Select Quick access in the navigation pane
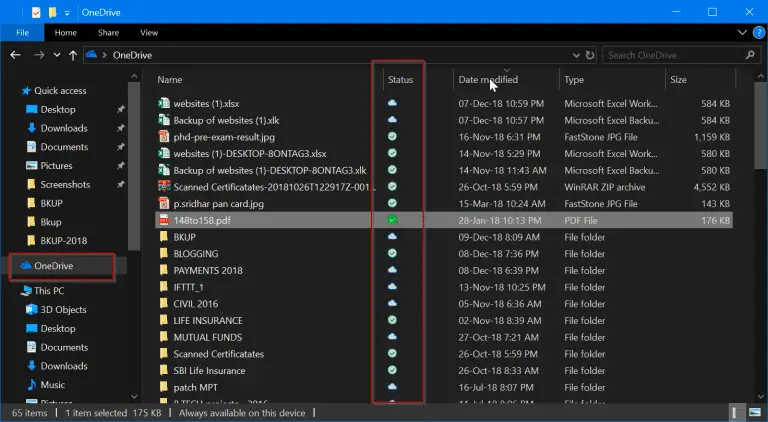The image size is (768, 422). point(60,91)
